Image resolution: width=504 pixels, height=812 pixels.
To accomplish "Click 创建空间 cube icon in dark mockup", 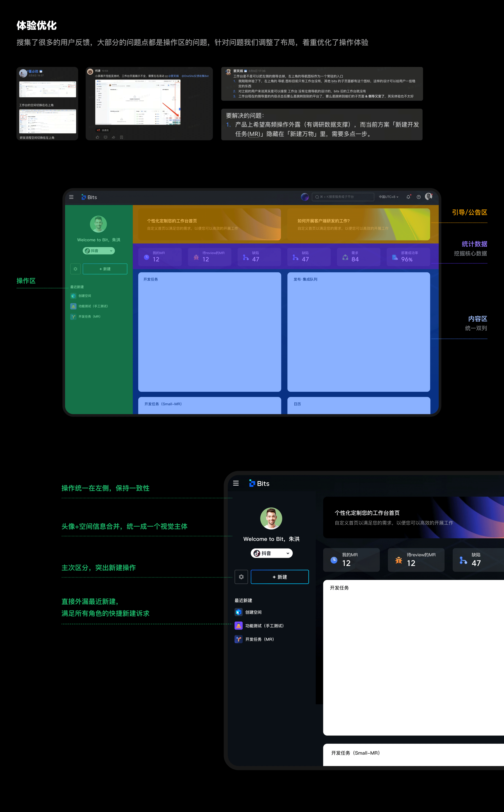I will click(x=238, y=612).
